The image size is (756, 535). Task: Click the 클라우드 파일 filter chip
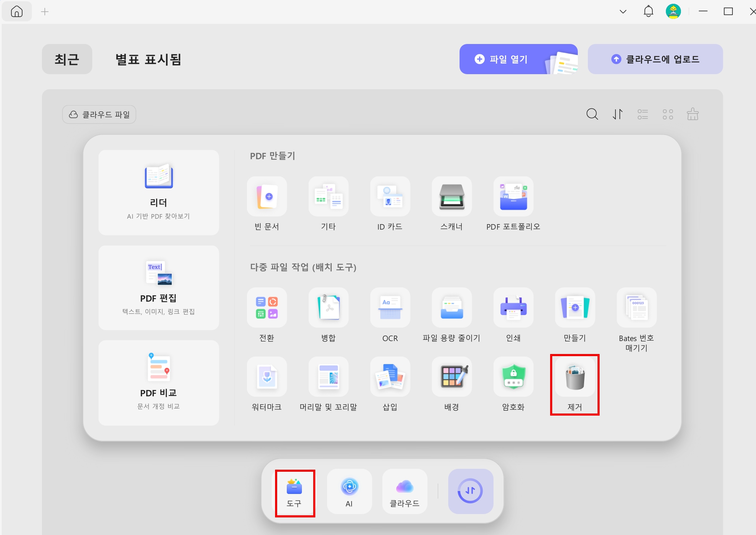[99, 114]
